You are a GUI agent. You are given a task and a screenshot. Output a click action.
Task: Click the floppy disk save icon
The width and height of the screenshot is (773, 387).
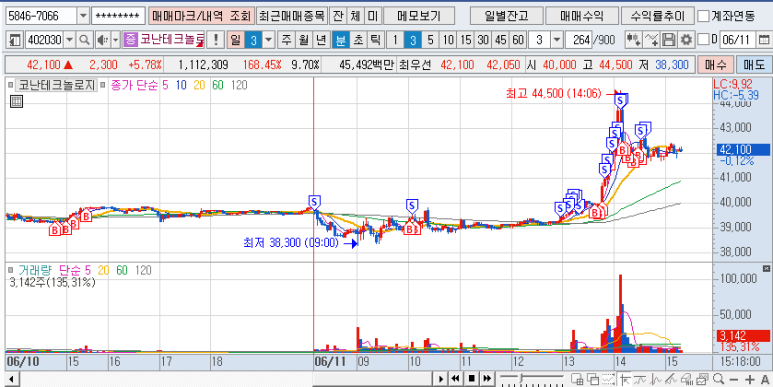tap(668, 40)
